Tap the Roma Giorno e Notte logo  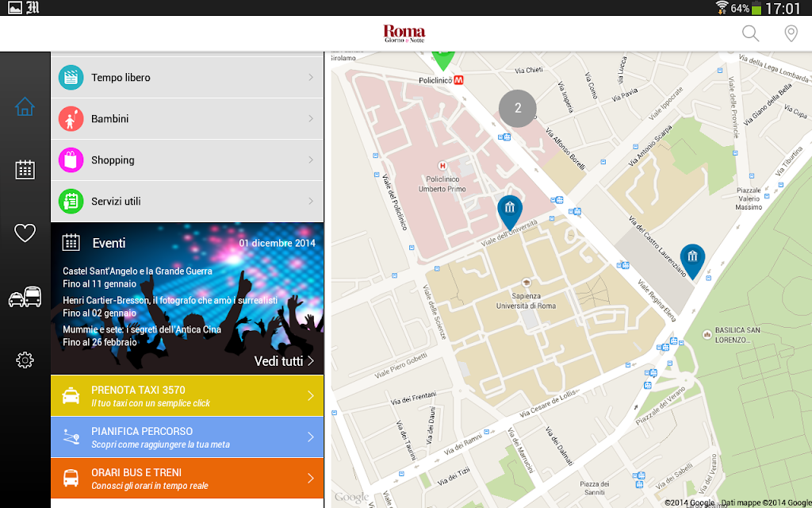click(404, 33)
